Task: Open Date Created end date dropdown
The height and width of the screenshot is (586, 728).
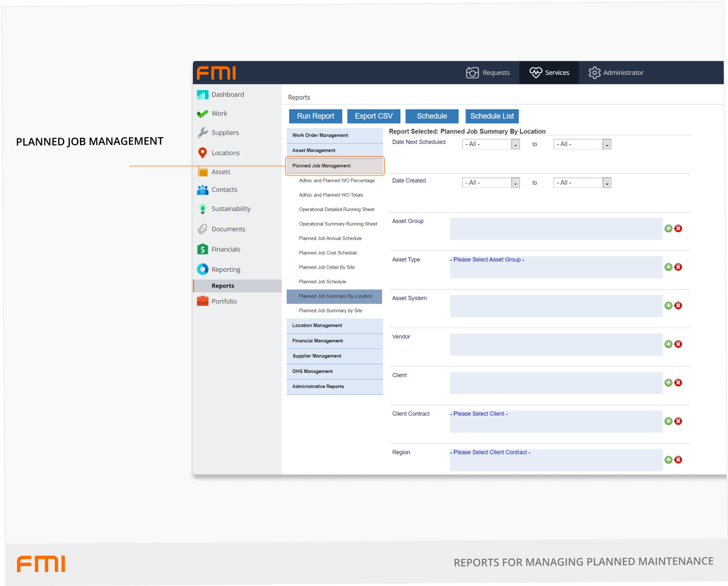Action: click(x=606, y=183)
